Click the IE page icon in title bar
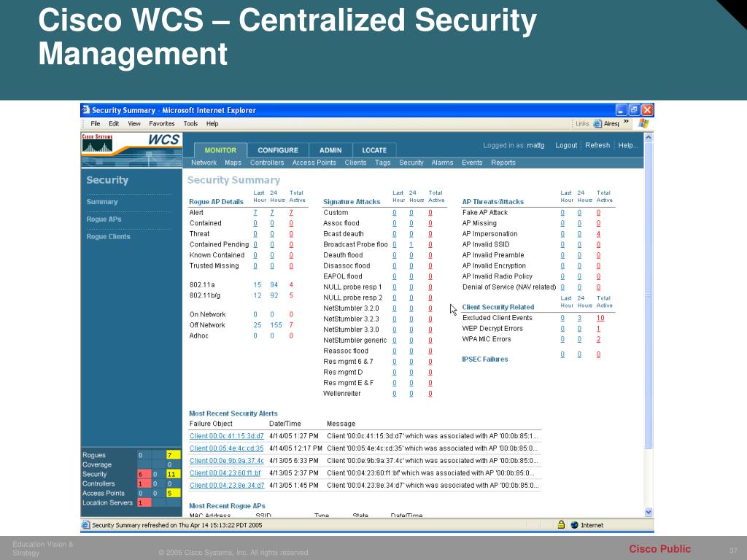 pyautogui.click(x=86, y=110)
